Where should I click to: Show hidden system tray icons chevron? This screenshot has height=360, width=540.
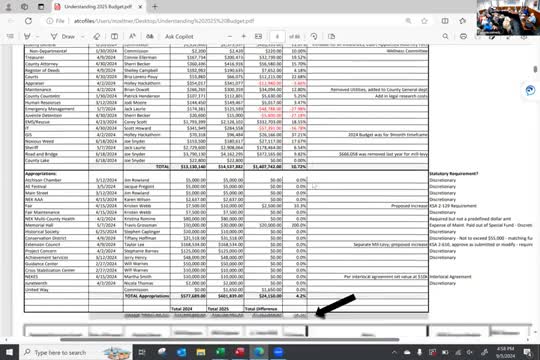coord(394,352)
